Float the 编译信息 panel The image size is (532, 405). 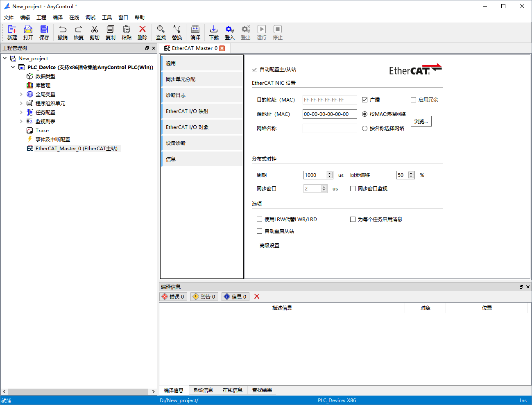coord(521,287)
